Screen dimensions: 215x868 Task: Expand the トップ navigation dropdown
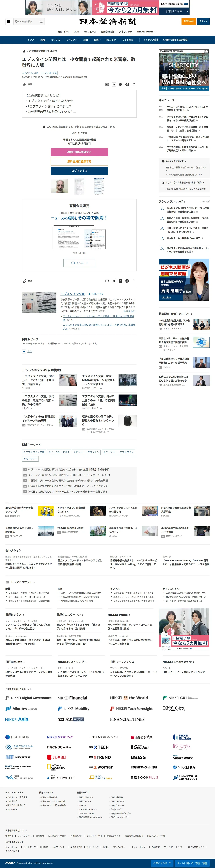(x=32, y=40)
